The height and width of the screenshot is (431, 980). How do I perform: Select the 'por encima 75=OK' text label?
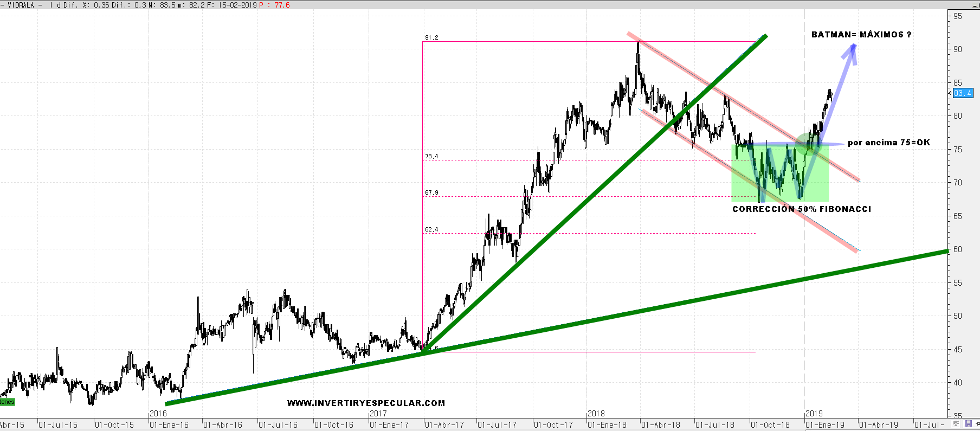(x=888, y=143)
